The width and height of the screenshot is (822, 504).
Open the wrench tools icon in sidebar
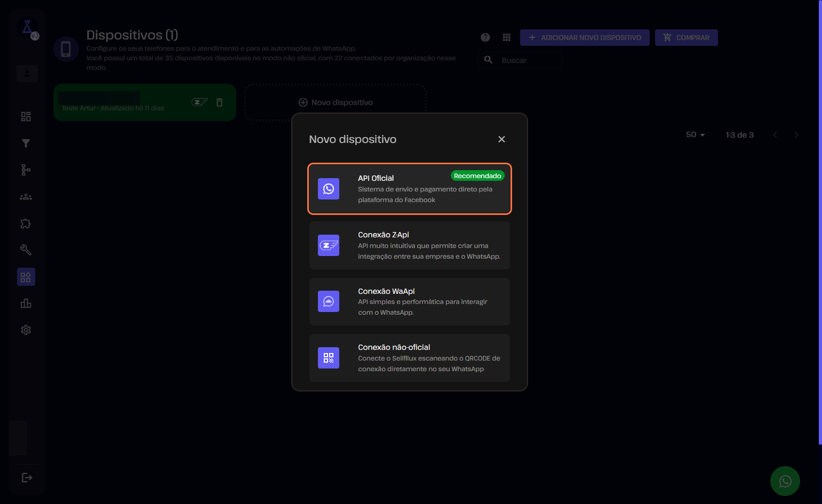tap(26, 250)
